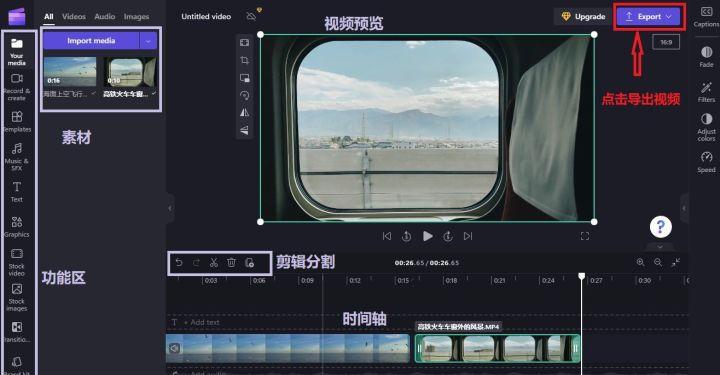Collapse the right properties panel
Viewport: 720px width, 375px height.
pos(684,208)
